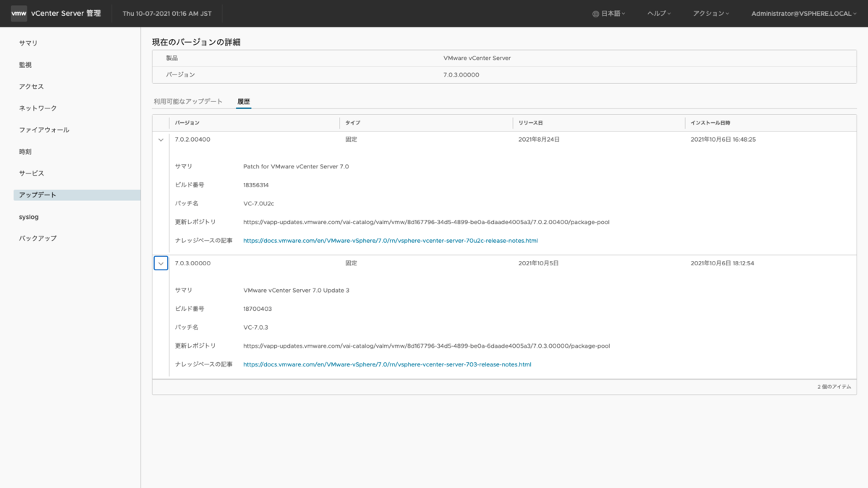Image resolution: width=868 pixels, height=488 pixels.
Task: Open the アクション menu
Action: [x=711, y=14]
